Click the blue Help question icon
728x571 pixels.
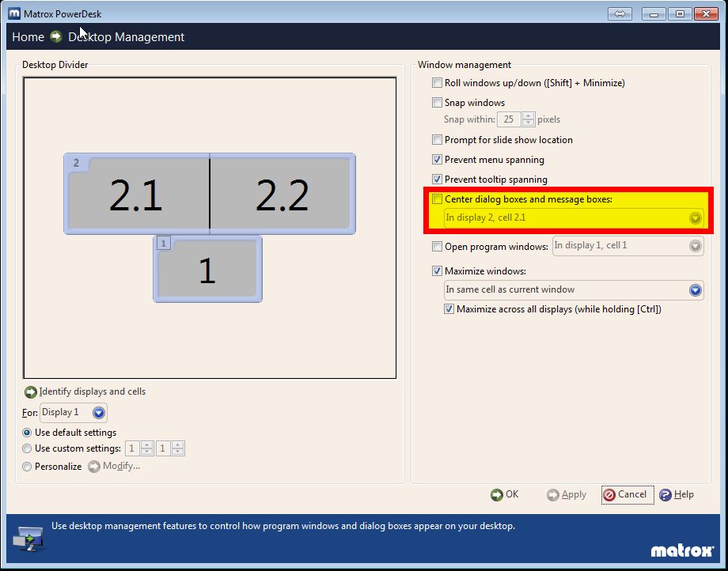click(665, 495)
